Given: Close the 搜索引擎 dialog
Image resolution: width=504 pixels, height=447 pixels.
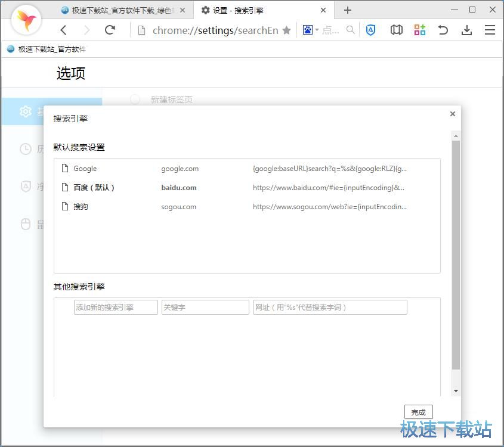Looking at the screenshot, I should (x=453, y=114).
